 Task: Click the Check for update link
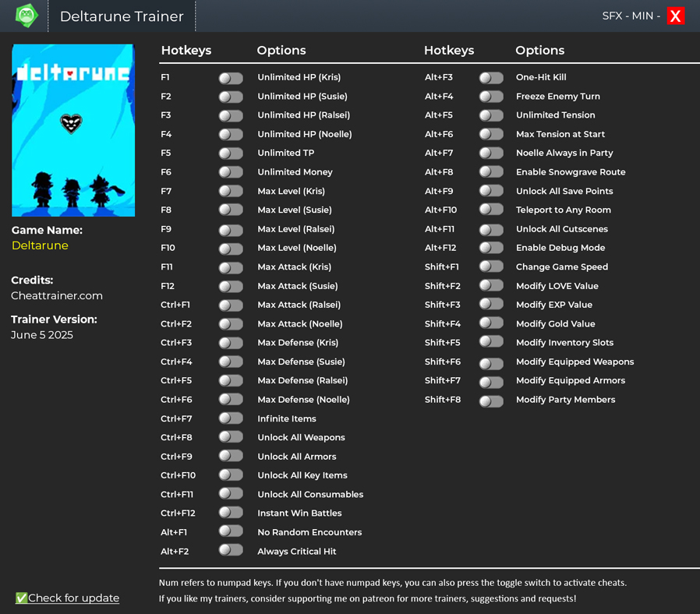[67, 598]
